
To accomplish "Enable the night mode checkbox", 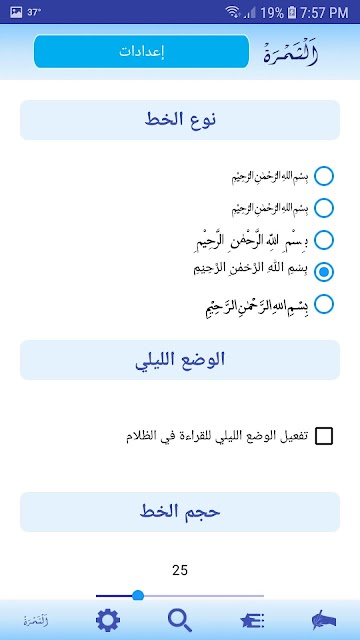I will click(x=324, y=436).
